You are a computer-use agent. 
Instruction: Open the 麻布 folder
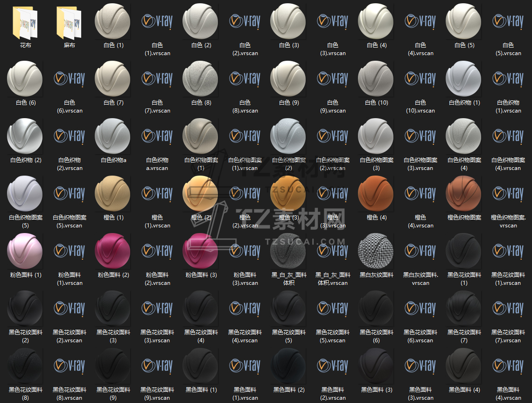69,23
